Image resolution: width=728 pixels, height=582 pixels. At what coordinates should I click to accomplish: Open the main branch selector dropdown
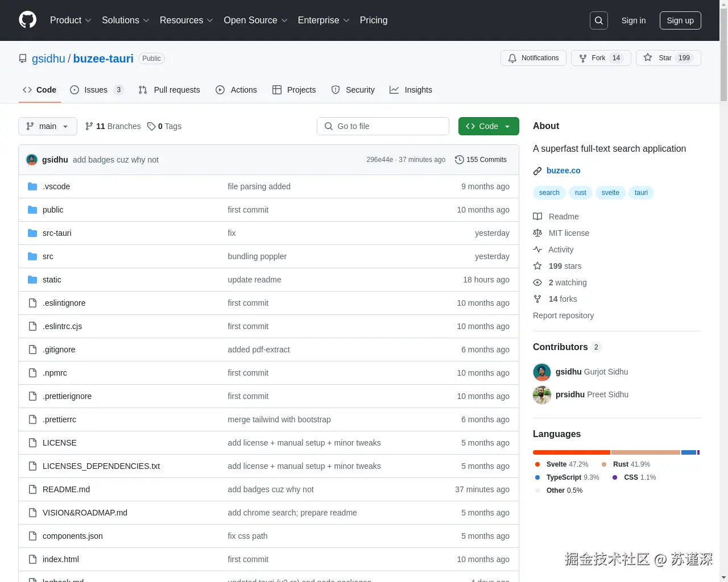coord(48,126)
